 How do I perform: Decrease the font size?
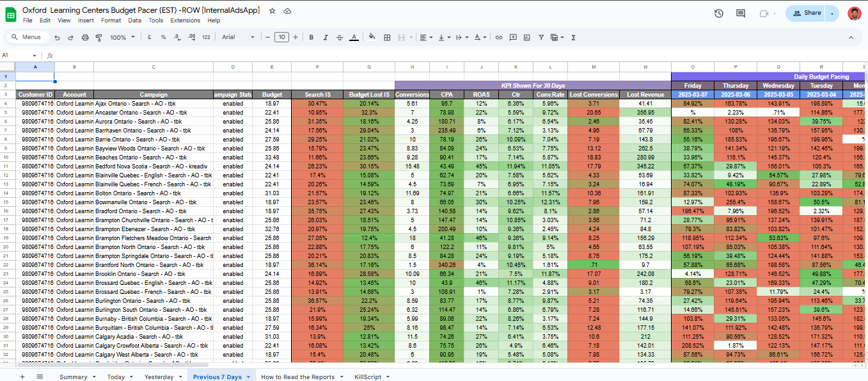[267, 38]
